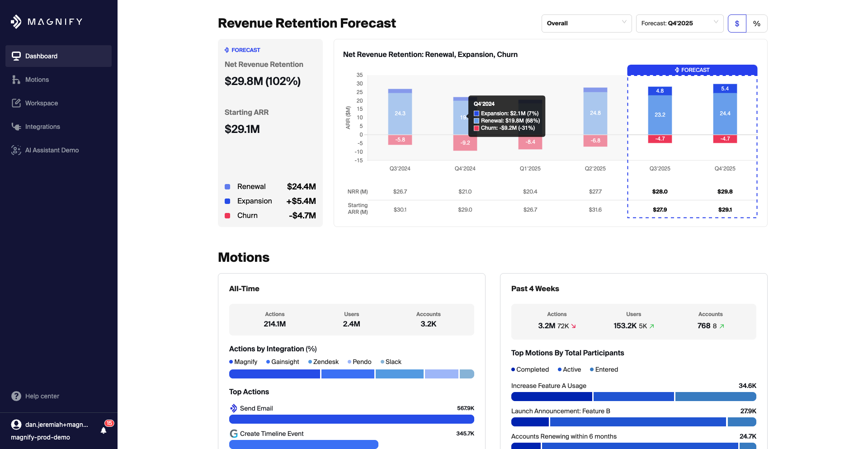Open the Help center link
The height and width of the screenshot is (449, 868).
click(42, 396)
